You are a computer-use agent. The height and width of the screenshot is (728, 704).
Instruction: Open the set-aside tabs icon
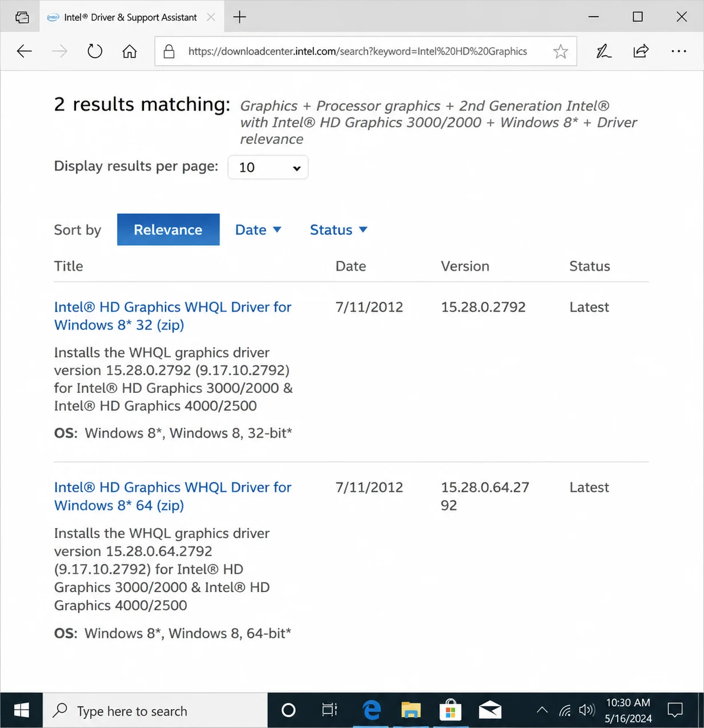22,17
